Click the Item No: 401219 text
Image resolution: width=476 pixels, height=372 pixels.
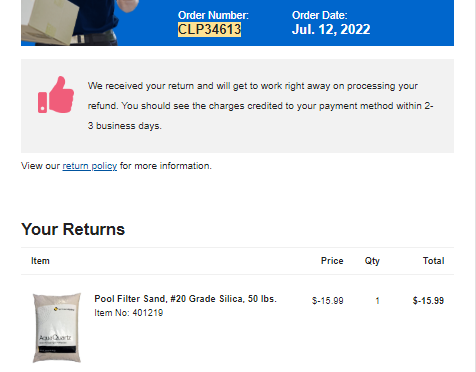[x=129, y=313]
